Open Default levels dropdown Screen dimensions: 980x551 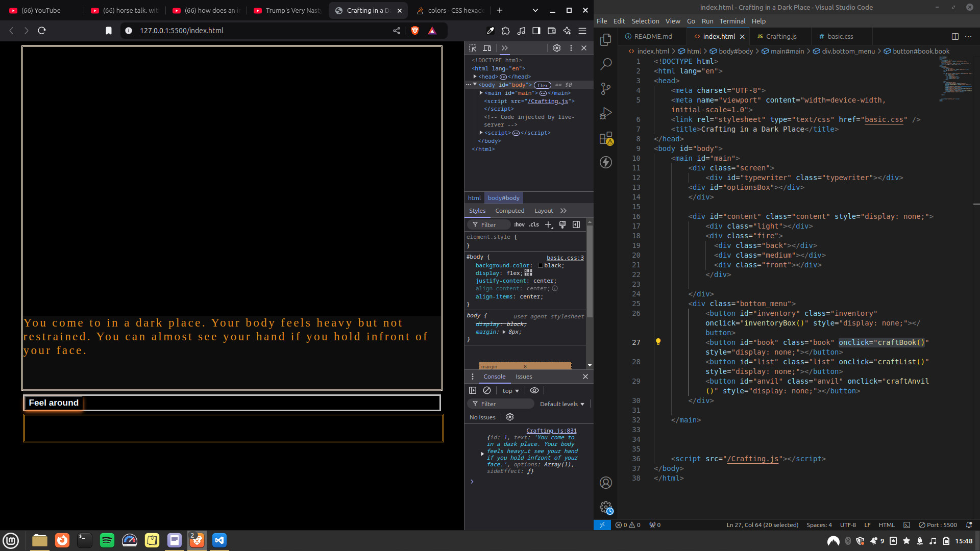click(x=562, y=404)
